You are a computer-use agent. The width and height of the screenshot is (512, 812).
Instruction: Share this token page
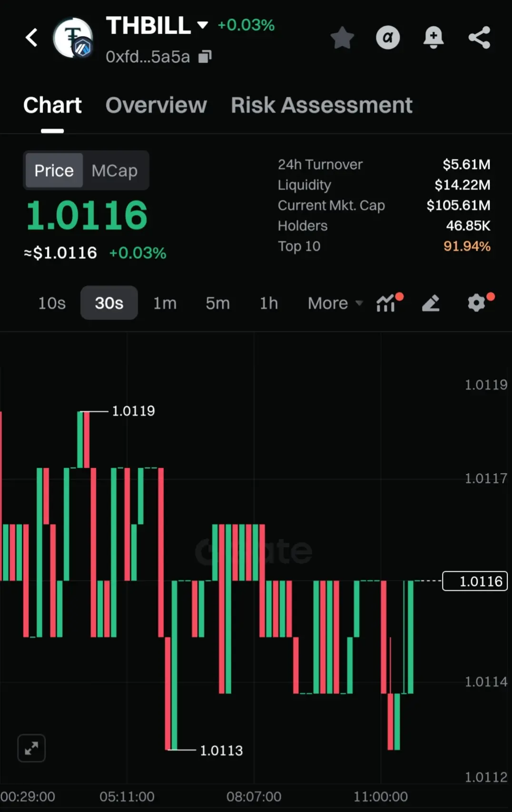(479, 38)
